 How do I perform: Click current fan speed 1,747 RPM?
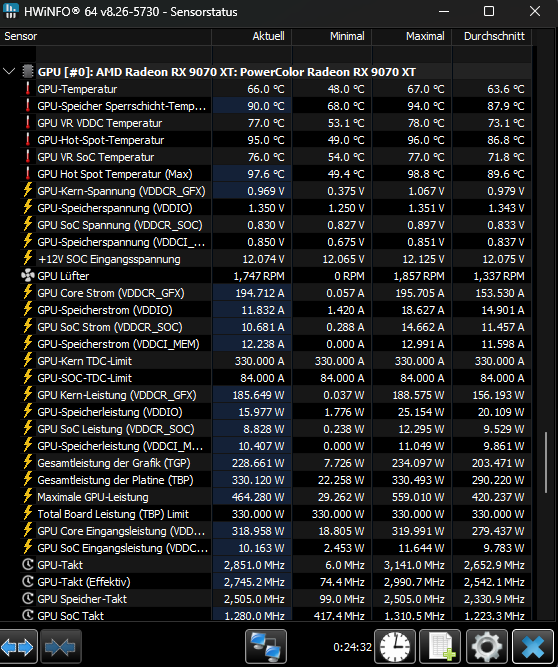click(259, 276)
